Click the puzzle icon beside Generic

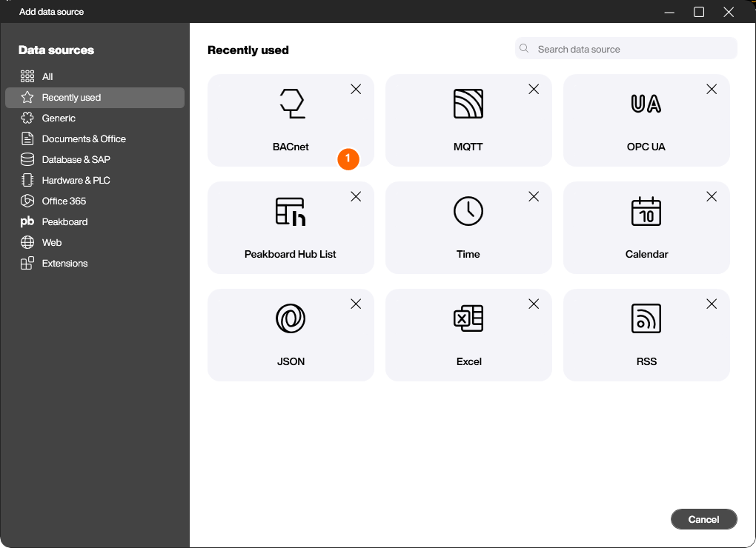pos(27,118)
